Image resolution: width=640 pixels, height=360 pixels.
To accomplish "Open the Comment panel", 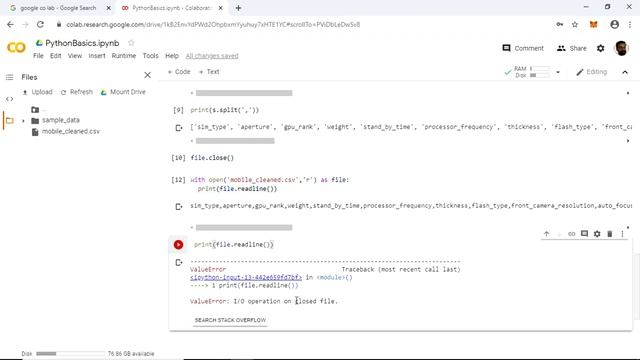I will pyautogui.click(x=523, y=48).
